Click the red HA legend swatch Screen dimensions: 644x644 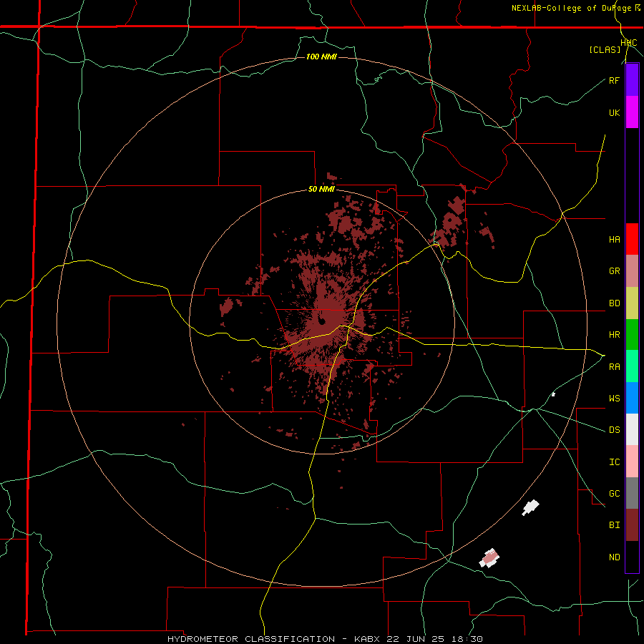[632, 239]
